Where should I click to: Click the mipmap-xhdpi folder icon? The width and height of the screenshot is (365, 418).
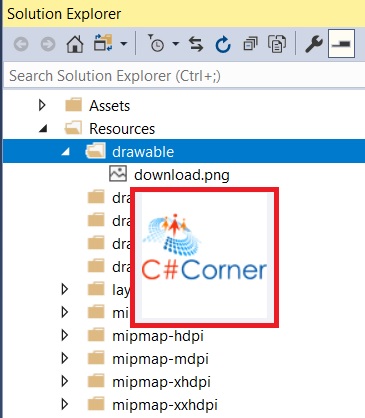point(96,381)
